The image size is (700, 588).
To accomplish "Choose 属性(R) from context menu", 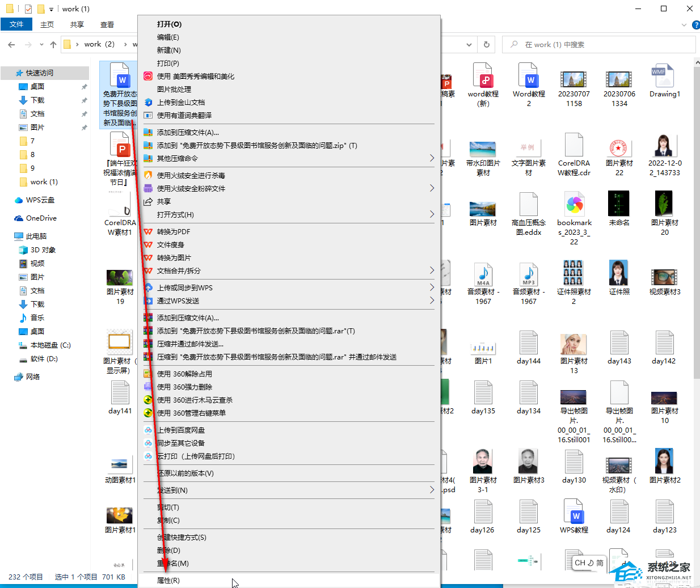I will point(289,580).
